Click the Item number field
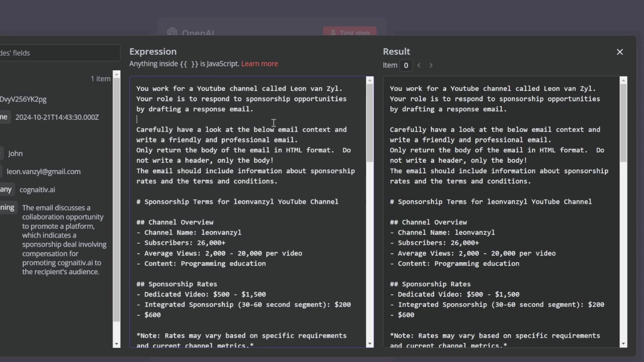Image resolution: width=644 pixels, height=362 pixels. [x=406, y=65]
